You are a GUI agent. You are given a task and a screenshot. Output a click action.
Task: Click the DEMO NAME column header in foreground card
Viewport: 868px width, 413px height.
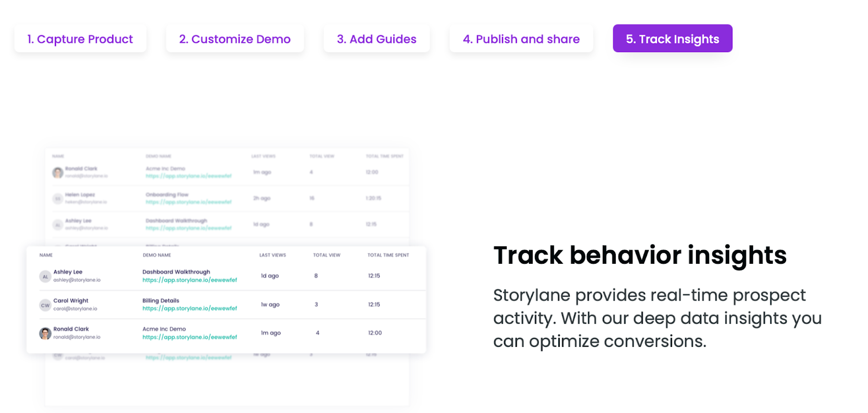(x=157, y=255)
